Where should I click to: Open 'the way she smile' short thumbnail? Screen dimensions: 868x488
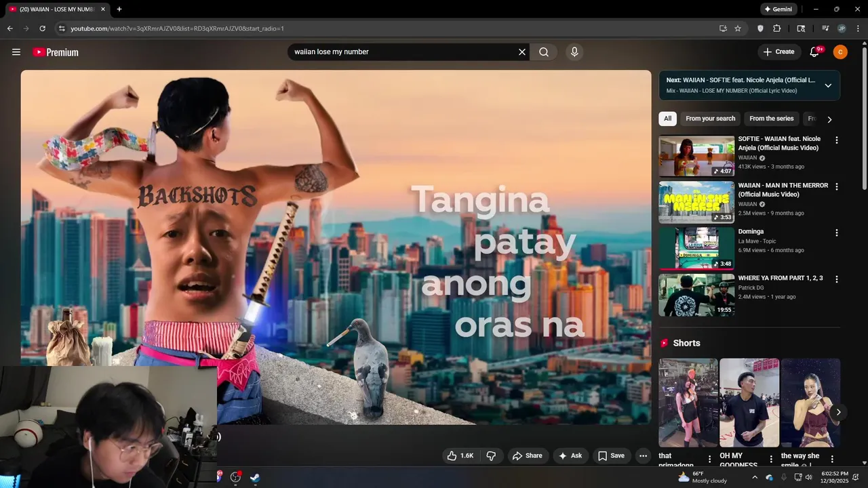tap(810, 403)
